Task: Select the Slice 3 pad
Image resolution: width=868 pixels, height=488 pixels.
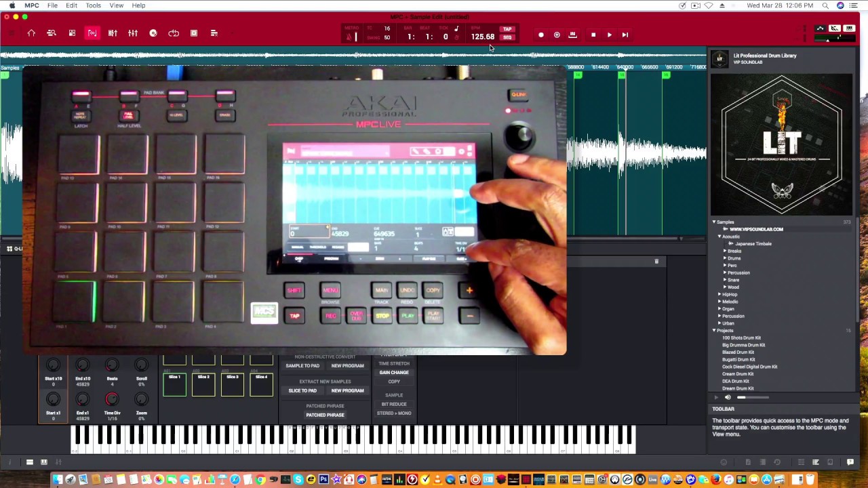Action: click(x=233, y=384)
